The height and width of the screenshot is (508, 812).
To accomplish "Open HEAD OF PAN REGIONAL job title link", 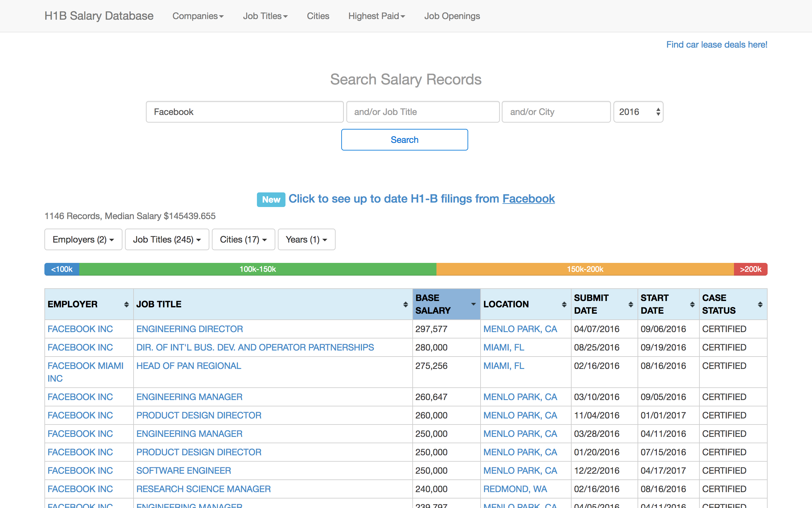I will click(x=189, y=366).
